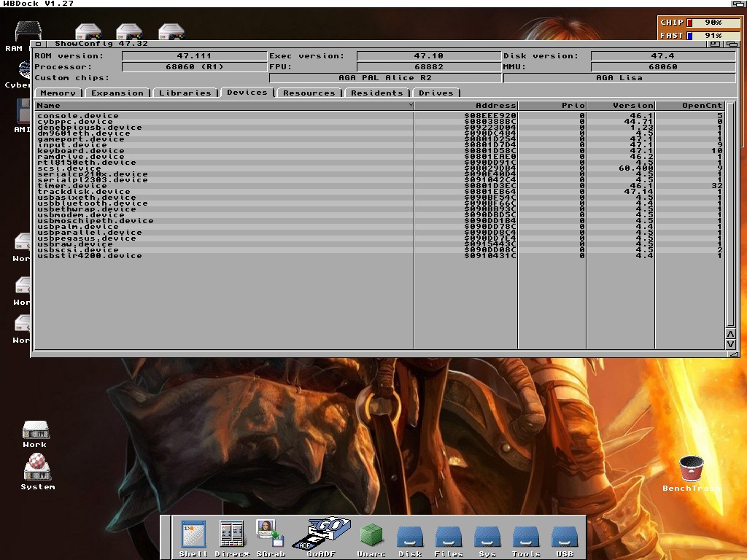Open the USB drawer in the dock
Screen dimensions: 747x560
point(565,542)
